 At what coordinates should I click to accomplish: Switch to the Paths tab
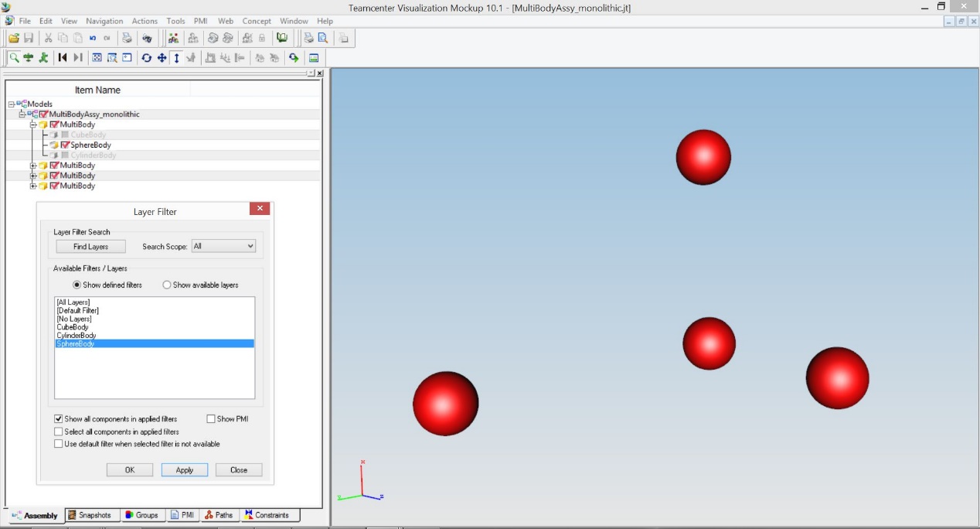[219, 515]
